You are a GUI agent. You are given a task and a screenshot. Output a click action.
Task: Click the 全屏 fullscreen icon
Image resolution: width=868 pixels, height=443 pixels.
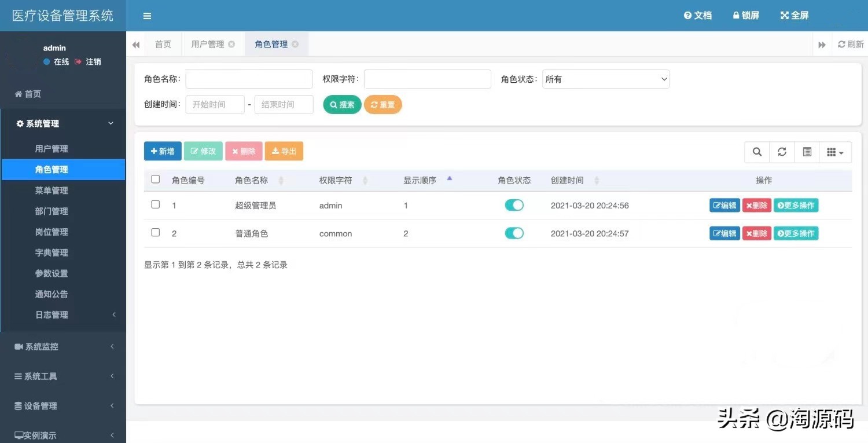point(794,15)
